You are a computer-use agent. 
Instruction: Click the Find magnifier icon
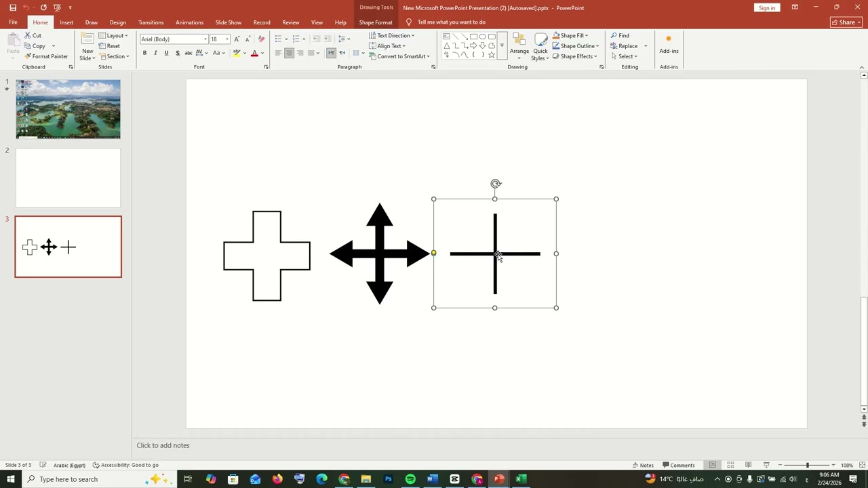tap(614, 35)
